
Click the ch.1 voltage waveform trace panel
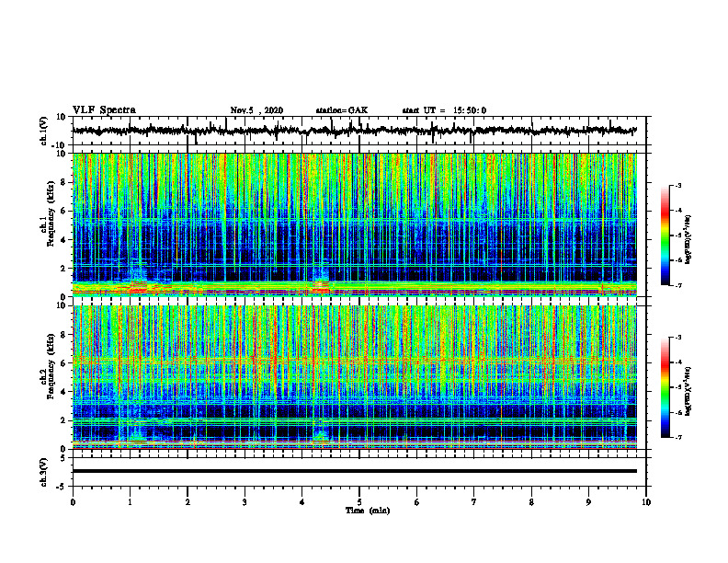(x=359, y=131)
